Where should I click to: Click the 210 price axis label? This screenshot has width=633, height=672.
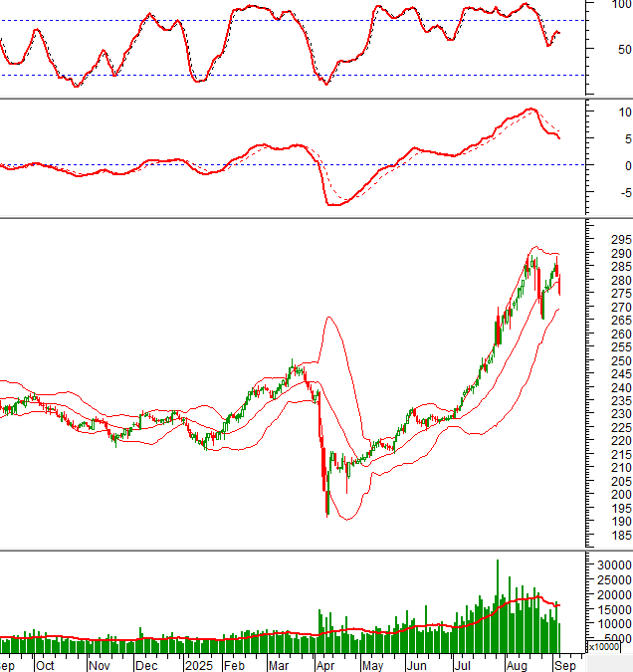621,468
